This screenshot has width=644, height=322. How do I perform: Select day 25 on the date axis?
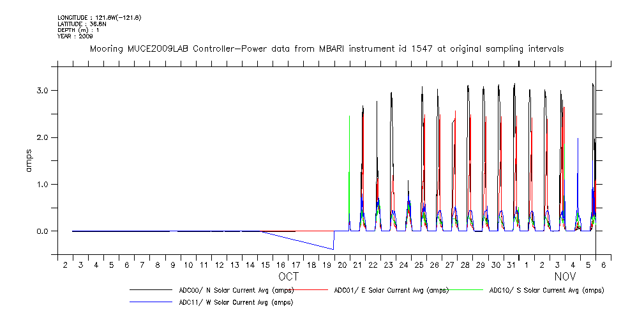(x=419, y=264)
